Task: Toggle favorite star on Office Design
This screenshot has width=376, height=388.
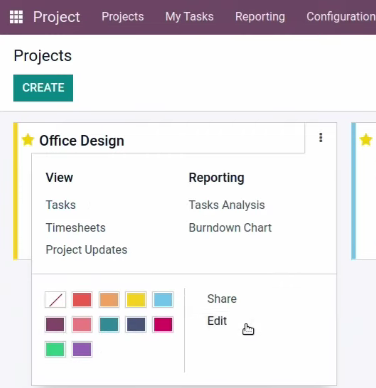Action: pyautogui.click(x=28, y=140)
